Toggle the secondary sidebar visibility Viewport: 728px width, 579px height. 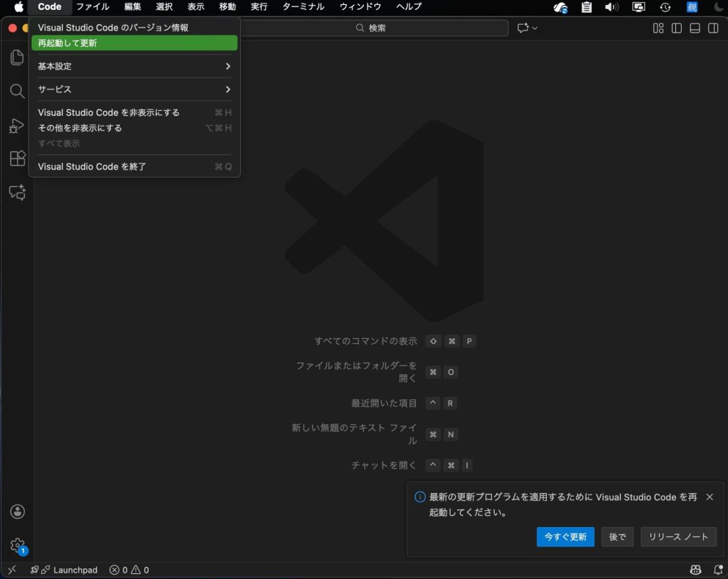pyautogui.click(x=713, y=28)
